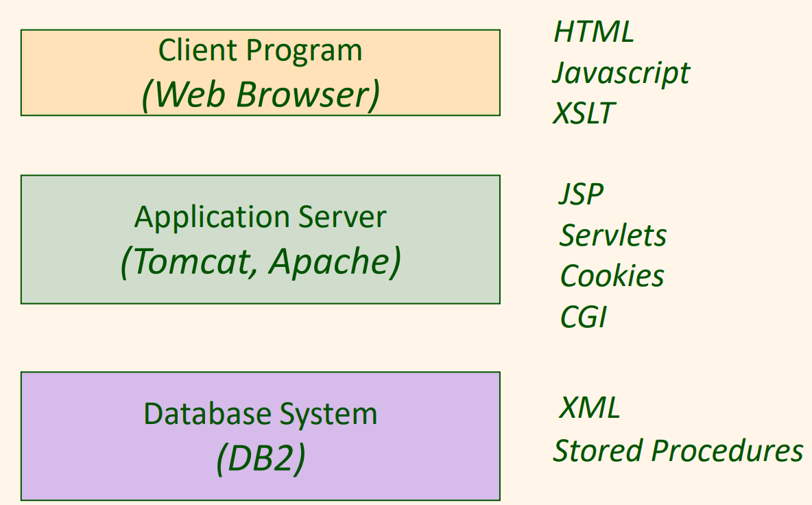
Task: Select the JSP label
Action: click(x=581, y=195)
